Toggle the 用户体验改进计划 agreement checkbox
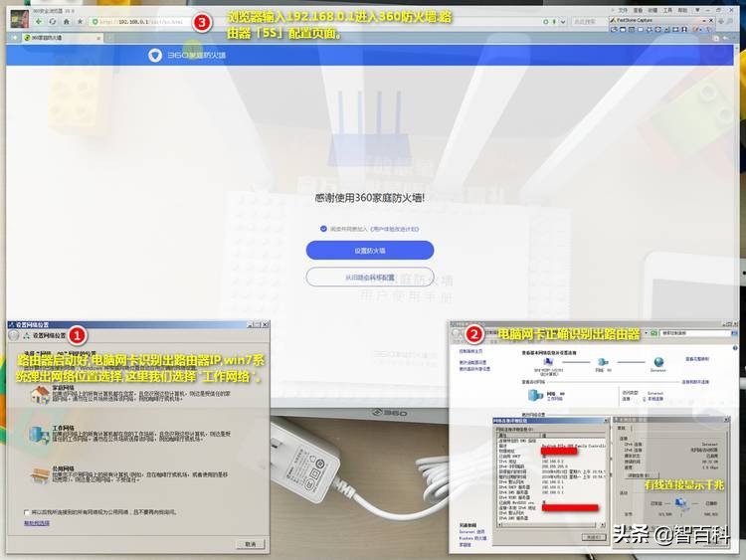The width and height of the screenshot is (746, 560). [x=323, y=229]
